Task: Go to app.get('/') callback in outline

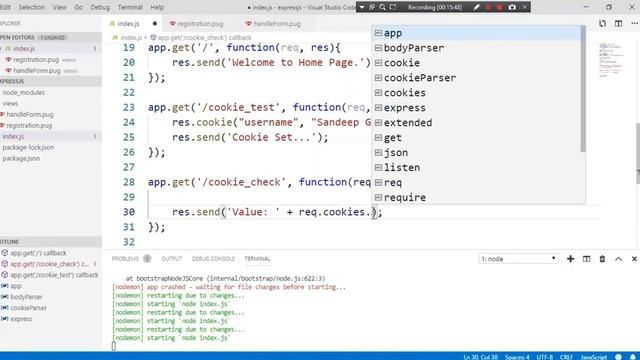Action: pos(38,253)
